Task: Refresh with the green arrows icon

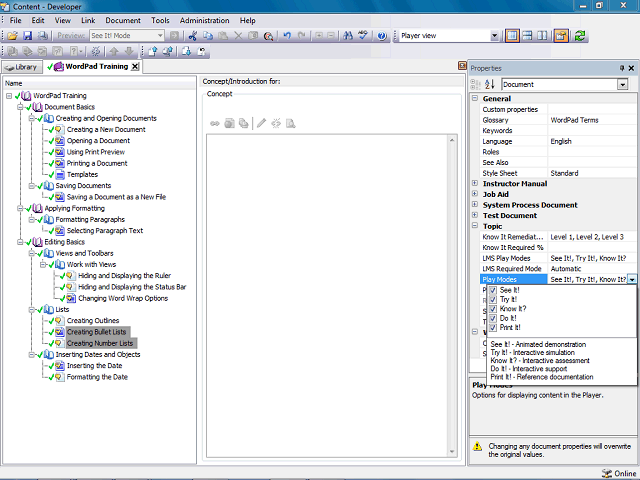Action: click(580, 36)
